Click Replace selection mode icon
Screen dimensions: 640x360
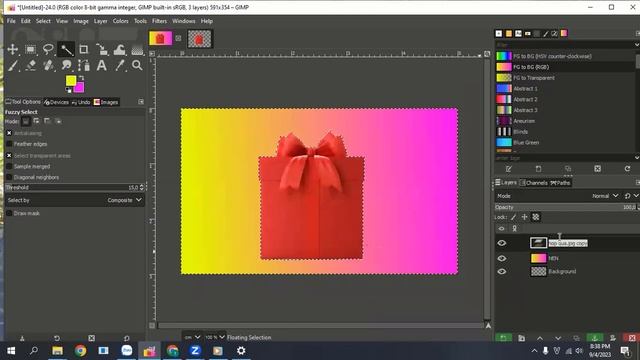[x=26, y=121]
